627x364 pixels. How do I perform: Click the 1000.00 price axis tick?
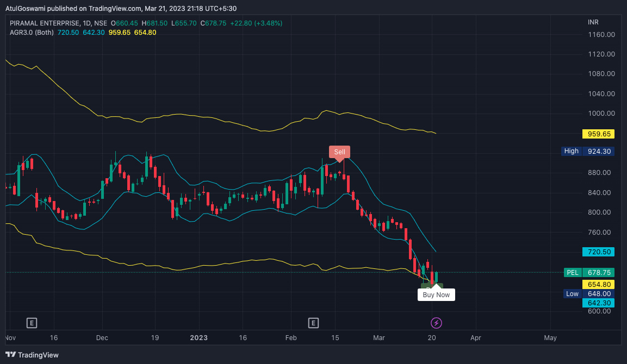601,114
